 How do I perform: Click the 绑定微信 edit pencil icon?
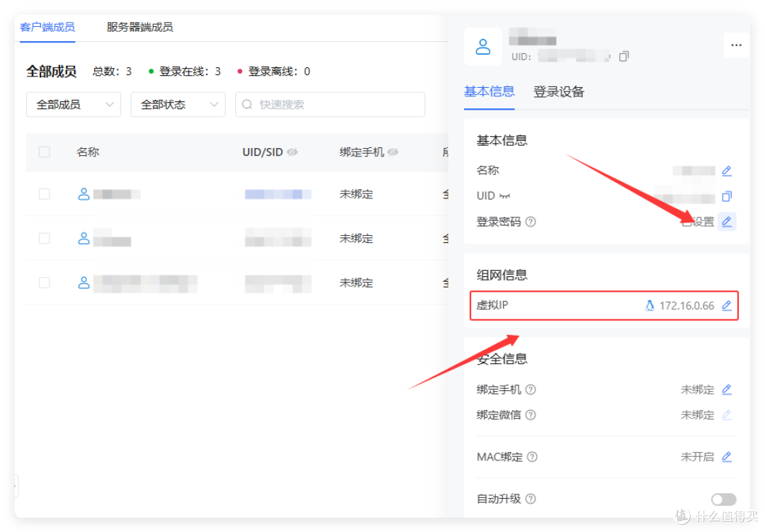click(727, 415)
